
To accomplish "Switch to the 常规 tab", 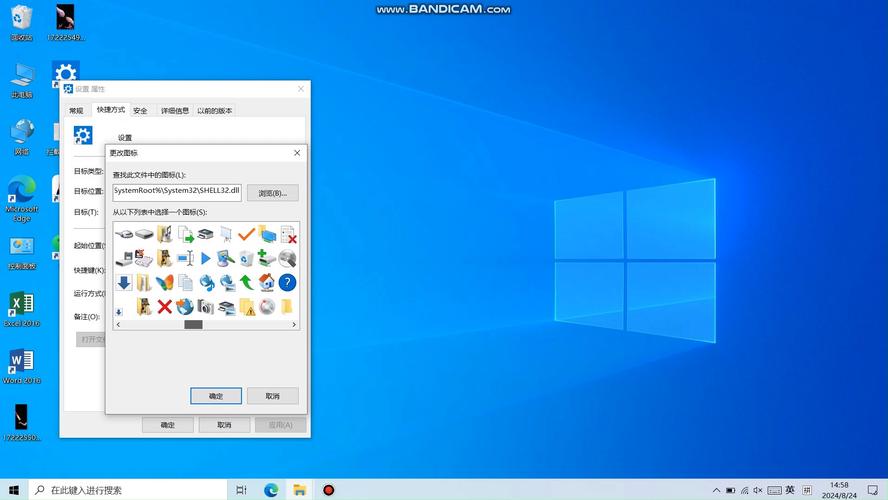I will 76,110.
